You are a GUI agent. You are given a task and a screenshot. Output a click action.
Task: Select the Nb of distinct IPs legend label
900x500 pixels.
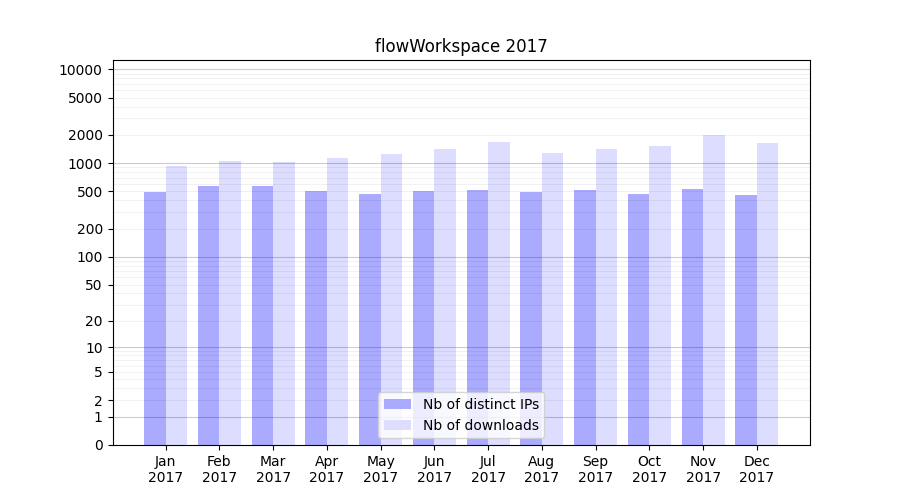(x=480, y=404)
